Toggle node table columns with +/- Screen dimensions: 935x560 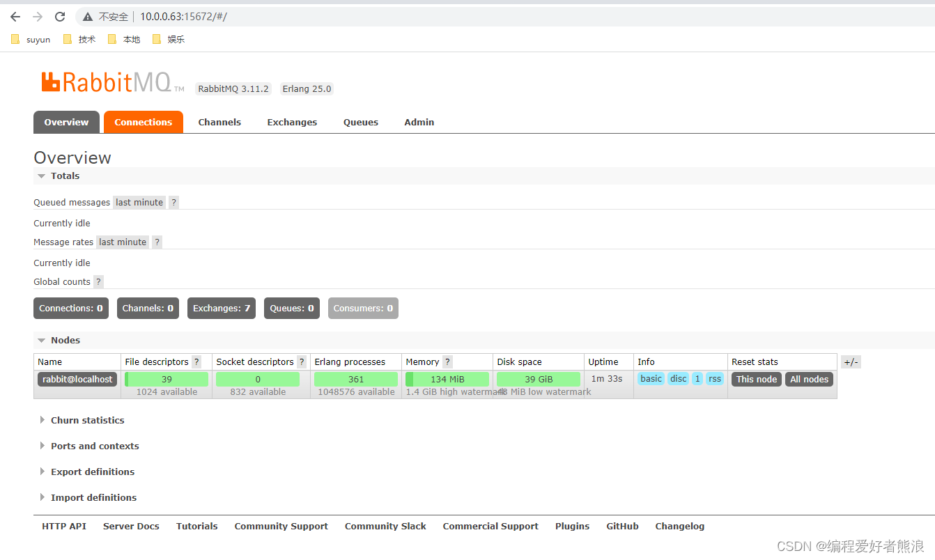click(851, 362)
